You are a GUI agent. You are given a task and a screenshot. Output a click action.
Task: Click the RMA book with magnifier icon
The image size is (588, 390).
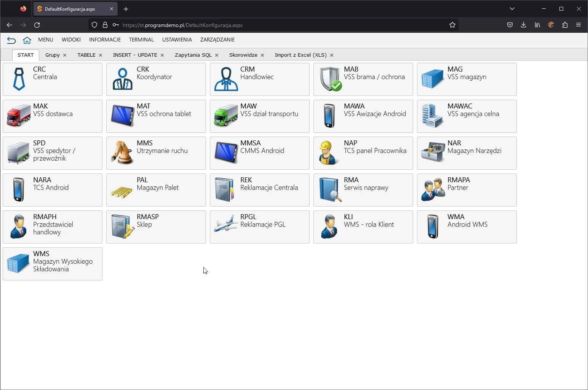click(x=330, y=190)
